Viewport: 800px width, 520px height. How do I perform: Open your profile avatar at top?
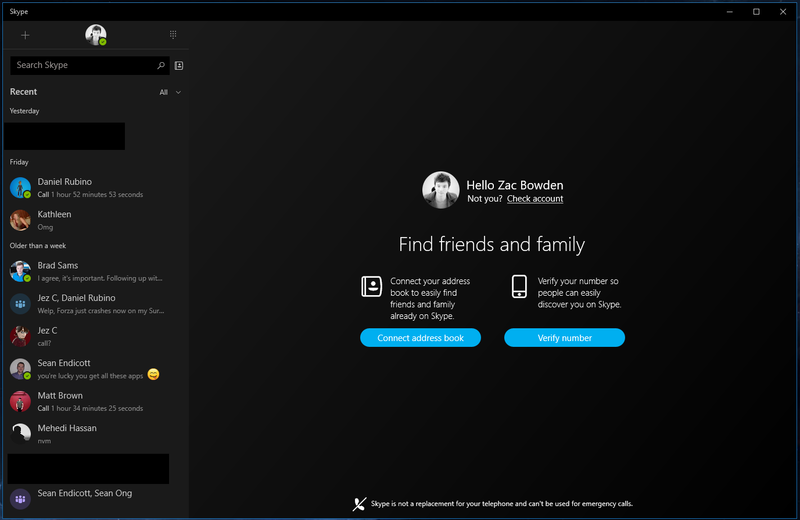point(95,35)
